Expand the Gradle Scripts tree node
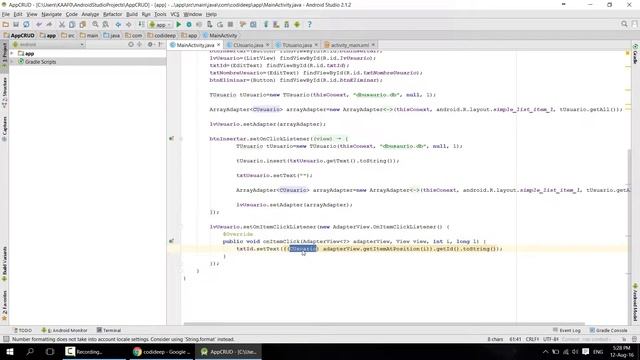Viewport: 640px width, 360px height. click(x=12, y=62)
